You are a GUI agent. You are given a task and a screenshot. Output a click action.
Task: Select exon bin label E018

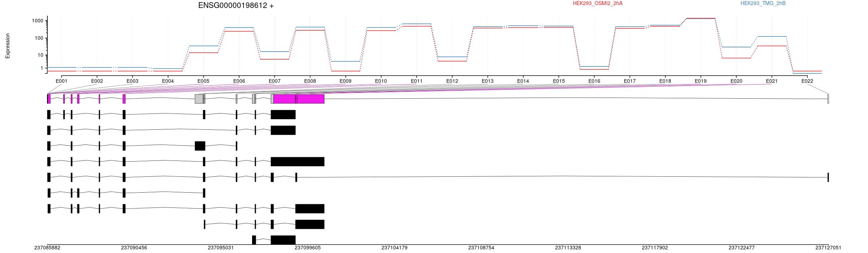click(665, 81)
